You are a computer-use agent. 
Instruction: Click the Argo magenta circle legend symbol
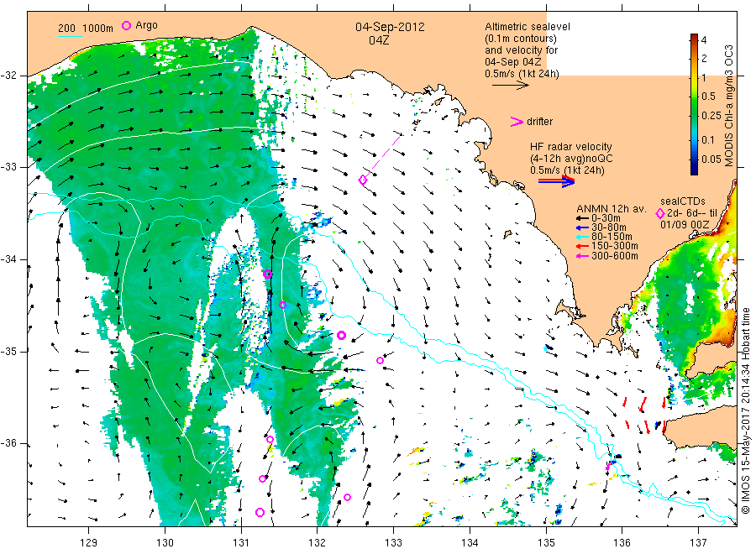point(126,25)
